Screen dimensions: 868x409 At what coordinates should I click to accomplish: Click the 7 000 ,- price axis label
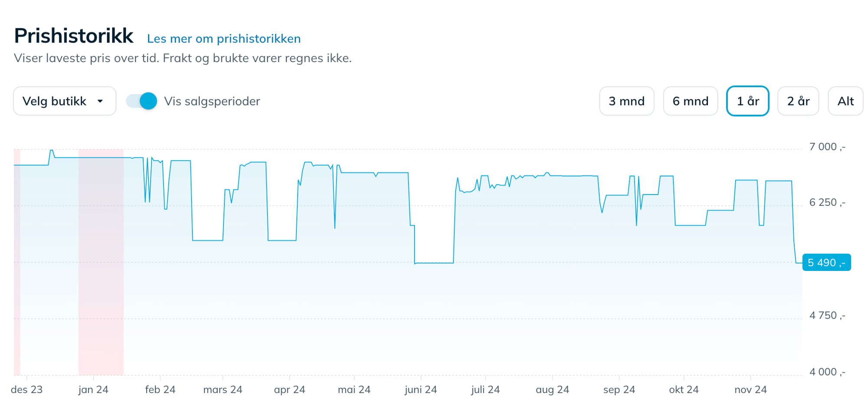(827, 147)
